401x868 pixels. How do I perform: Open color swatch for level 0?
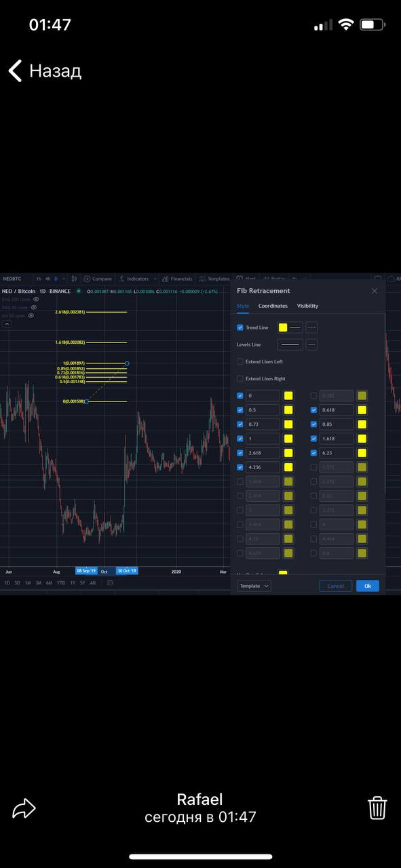[288, 395]
